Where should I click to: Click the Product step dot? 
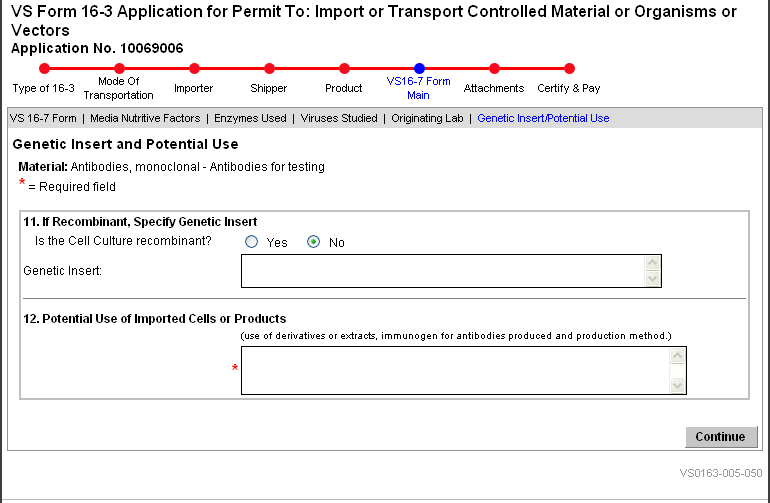(x=344, y=69)
